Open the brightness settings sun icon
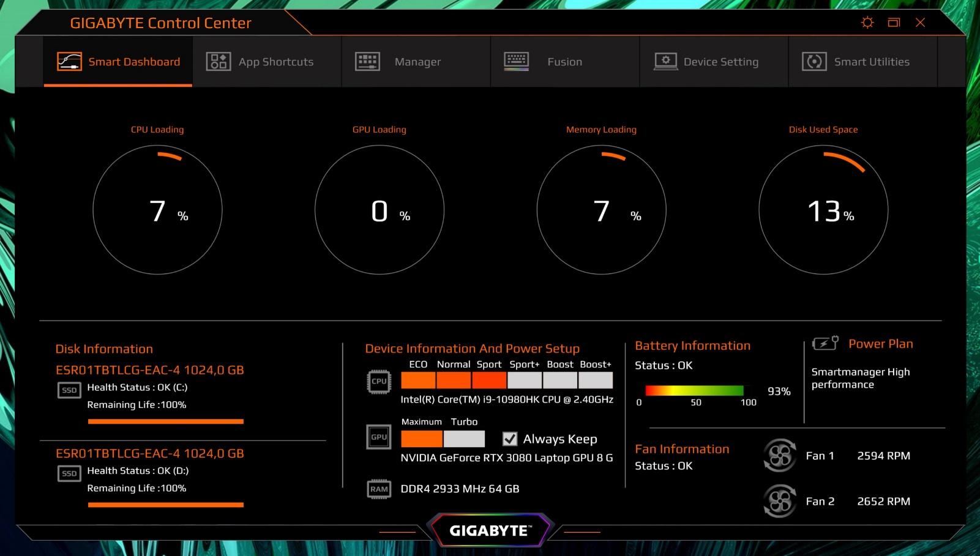The width and height of the screenshot is (980, 556). click(x=867, y=23)
